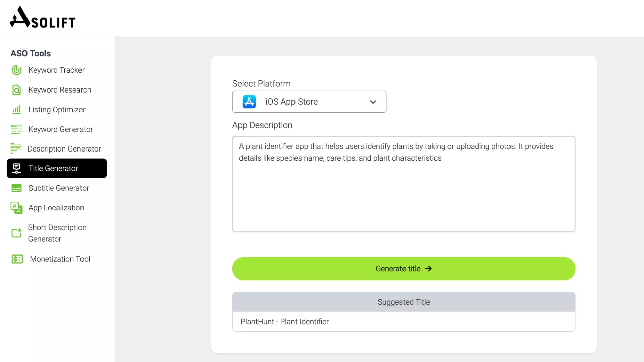This screenshot has height=362, width=644.
Task: Click the iOS App Store logo icon
Action: (249, 102)
